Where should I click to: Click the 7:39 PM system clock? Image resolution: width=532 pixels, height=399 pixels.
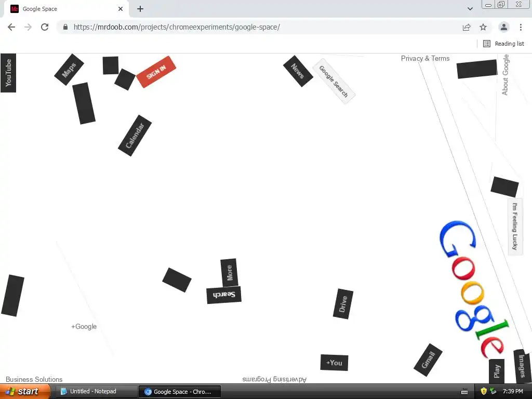tap(513, 391)
